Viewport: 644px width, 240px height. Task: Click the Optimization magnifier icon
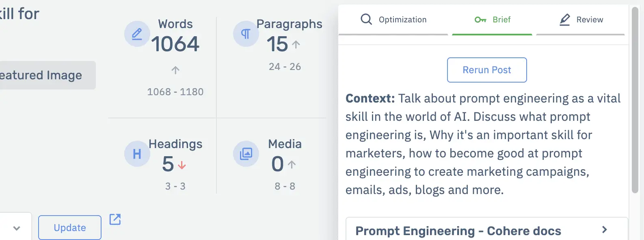tap(366, 19)
